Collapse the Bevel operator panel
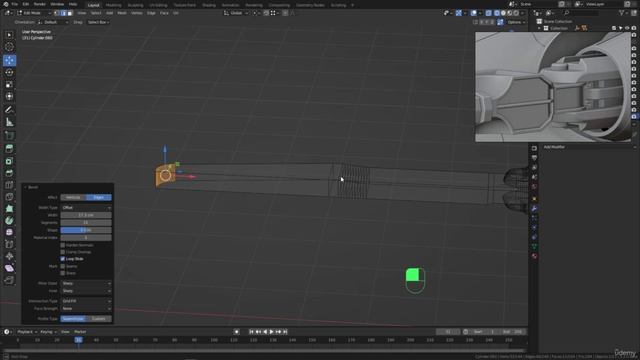The height and width of the screenshot is (360, 640). click(x=25, y=187)
